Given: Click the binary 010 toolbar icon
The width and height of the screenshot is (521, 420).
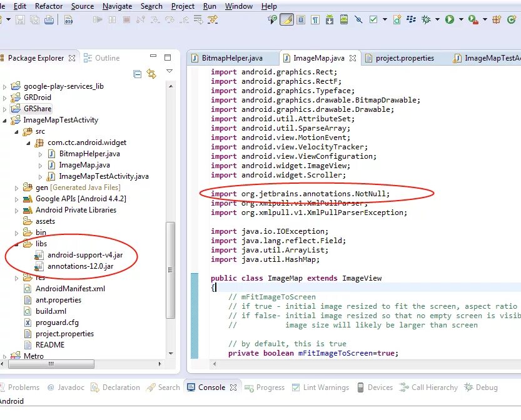Looking at the screenshot, I should (x=68, y=20).
